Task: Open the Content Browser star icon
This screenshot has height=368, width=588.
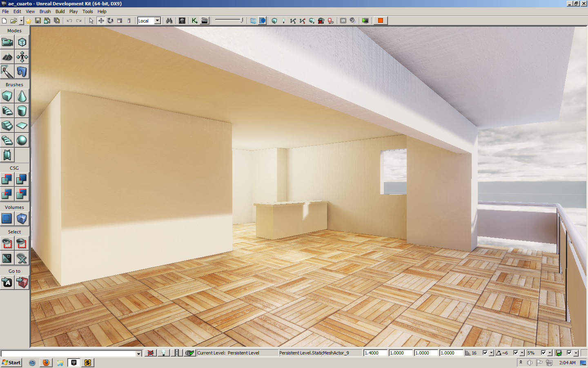Action: click(x=29, y=20)
